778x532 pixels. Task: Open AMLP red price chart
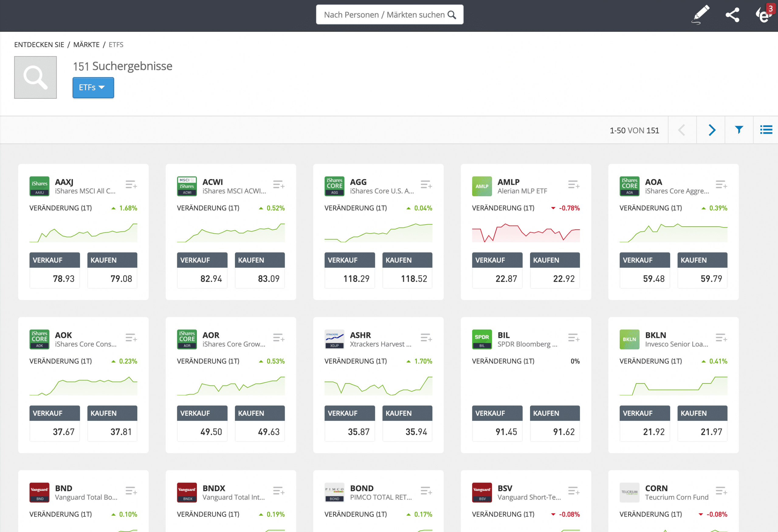coord(526,232)
